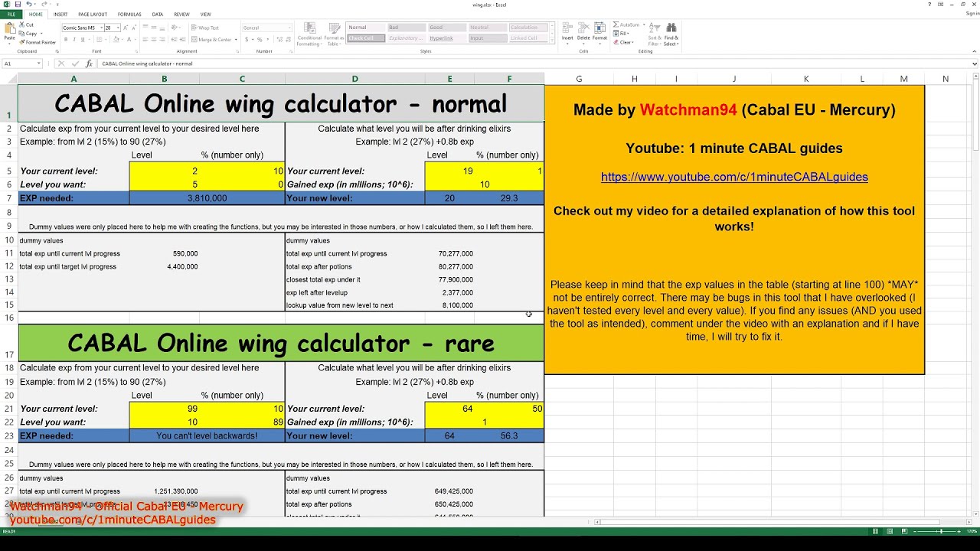Click the Cut scissors command
Screen dimensions: 980x551
tap(26, 24)
